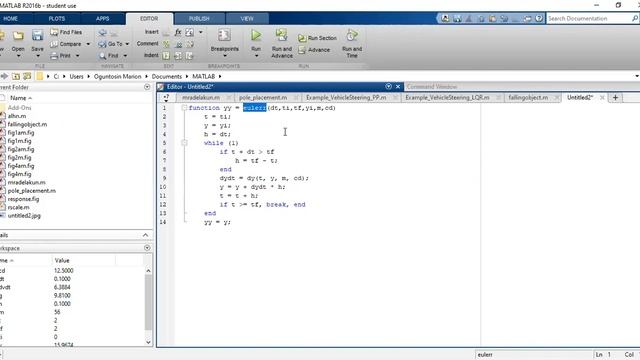Open the mradelakun.m editor tab
Viewport: 640px width, 360px height.
click(201, 98)
